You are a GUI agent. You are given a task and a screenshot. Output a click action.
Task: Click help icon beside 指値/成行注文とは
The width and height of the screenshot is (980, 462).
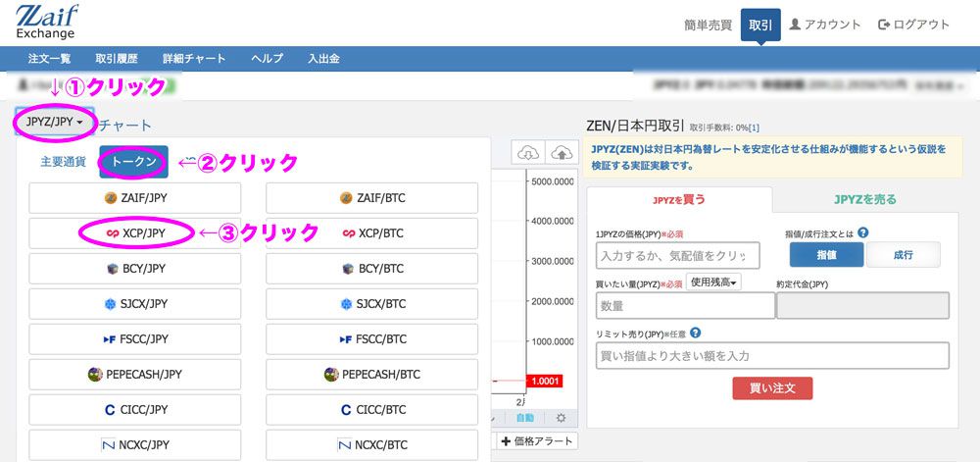pos(863,232)
